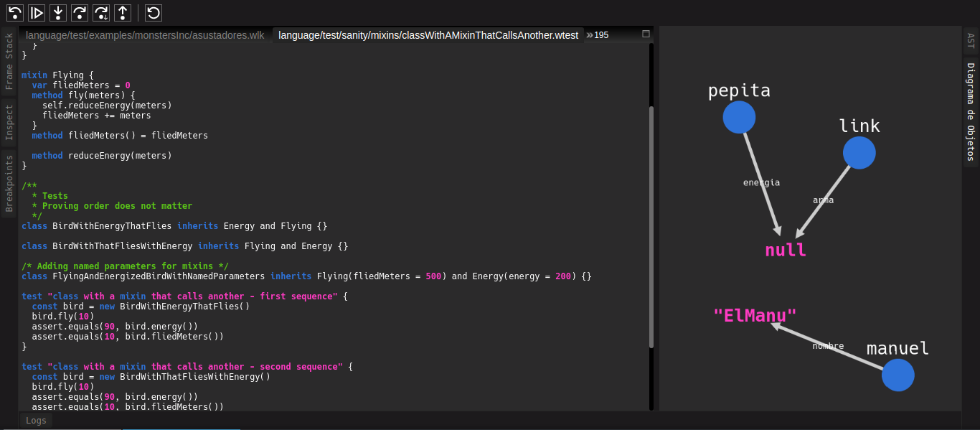Click 'fliedMeters += meters' line

pyautogui.click(x=97, y=115)
